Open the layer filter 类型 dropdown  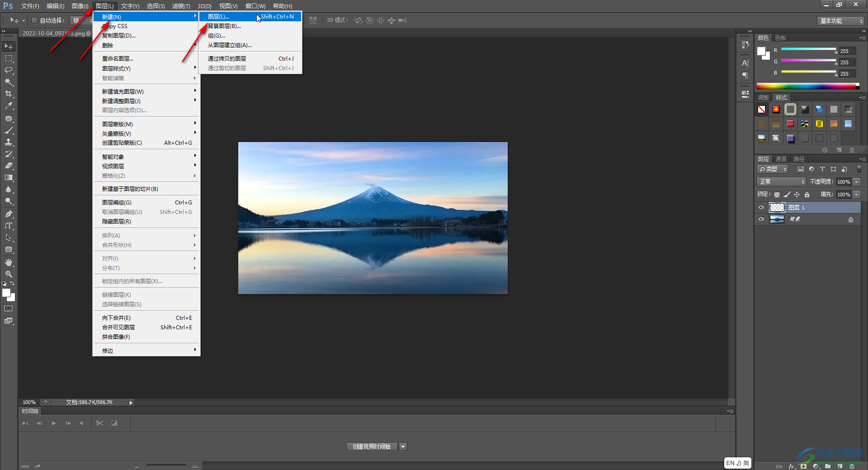[773, 169]
